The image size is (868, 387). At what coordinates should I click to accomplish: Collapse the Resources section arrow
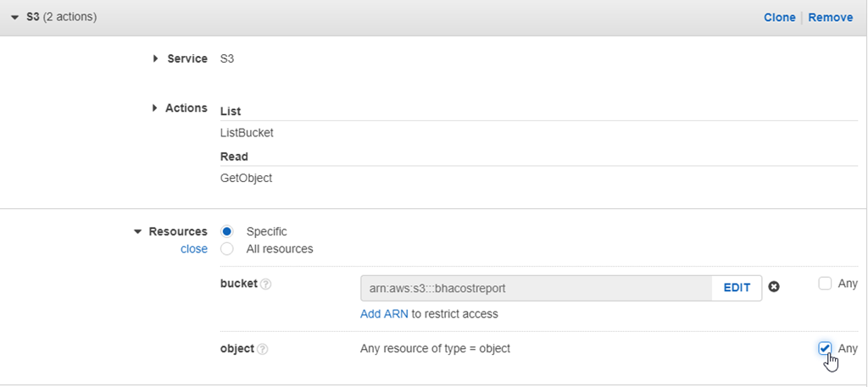(x=138, y=231)
